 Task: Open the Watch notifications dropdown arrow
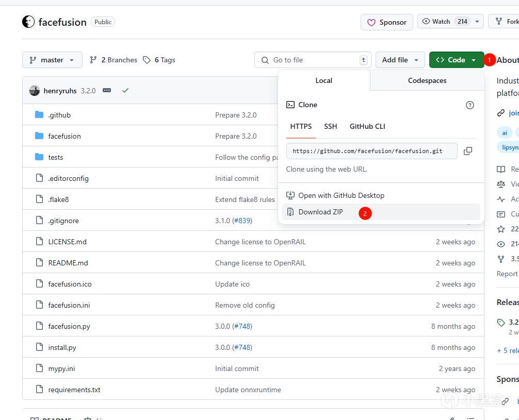(477, 22)
